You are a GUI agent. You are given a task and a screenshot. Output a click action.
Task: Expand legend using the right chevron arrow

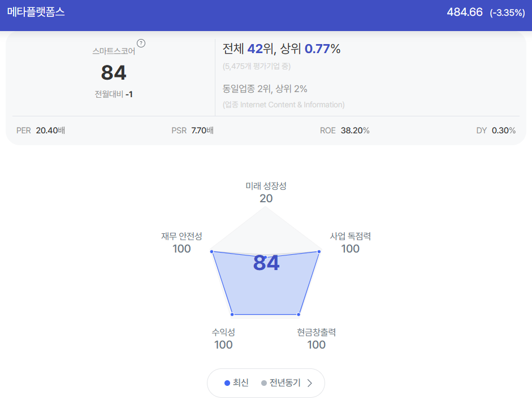[309, 383]
